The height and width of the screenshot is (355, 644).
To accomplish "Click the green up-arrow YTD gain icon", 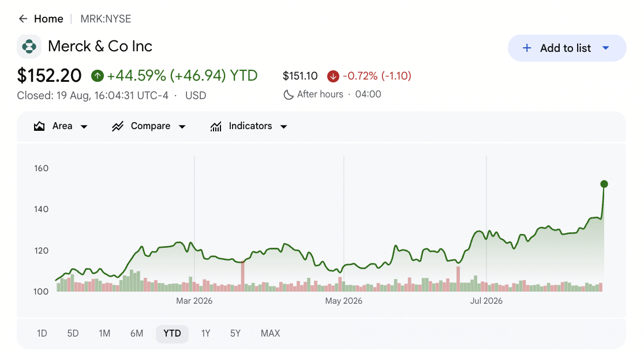I will point(98,76).
